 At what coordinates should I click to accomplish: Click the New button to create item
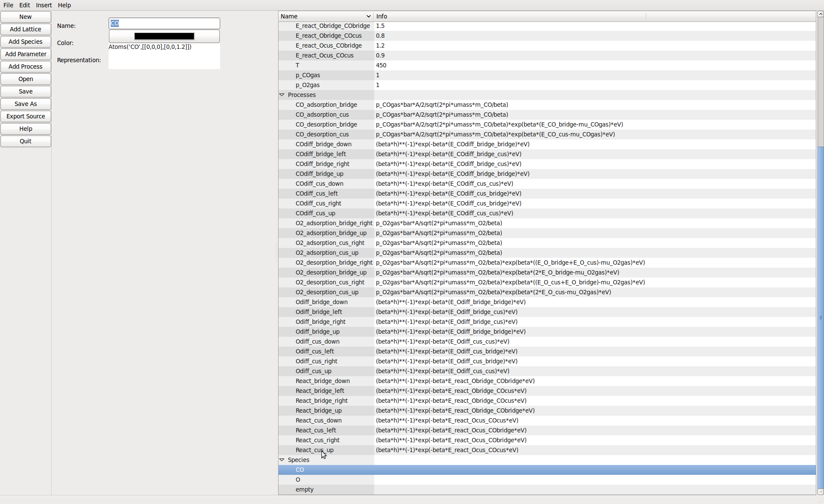(x=25, y=16)
